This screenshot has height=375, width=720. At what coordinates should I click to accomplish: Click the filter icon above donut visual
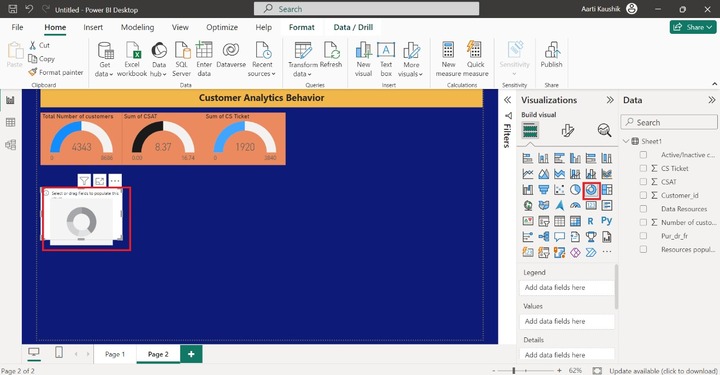tap(84, 181)
